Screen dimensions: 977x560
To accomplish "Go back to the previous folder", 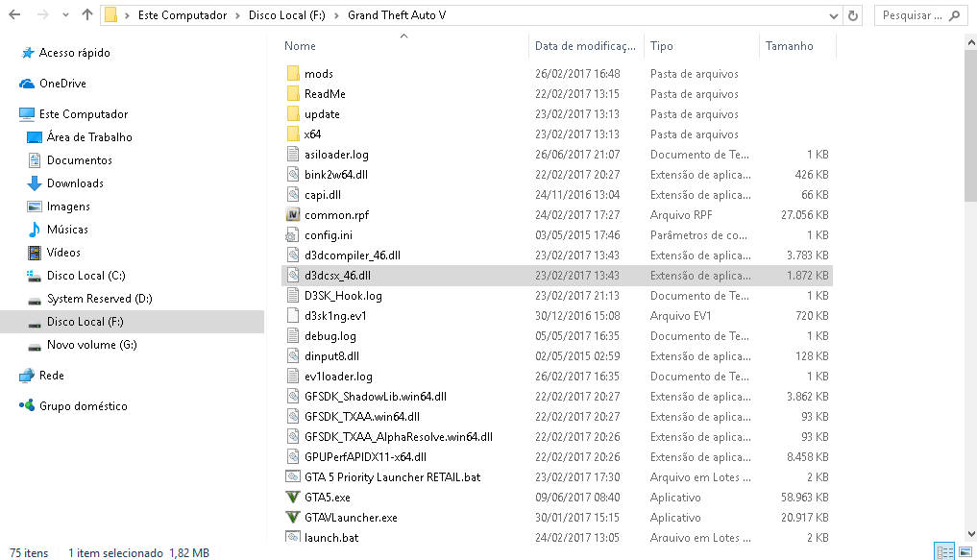I will [14, 15].
